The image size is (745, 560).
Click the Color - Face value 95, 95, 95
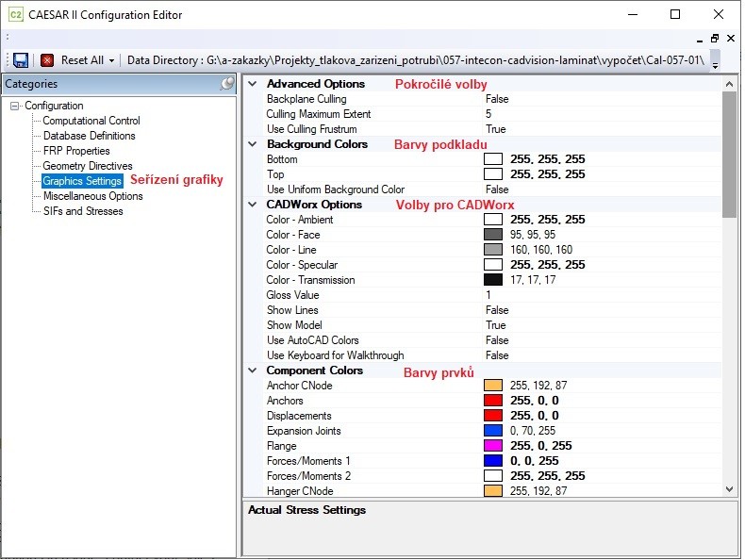[x=533, y=235]
